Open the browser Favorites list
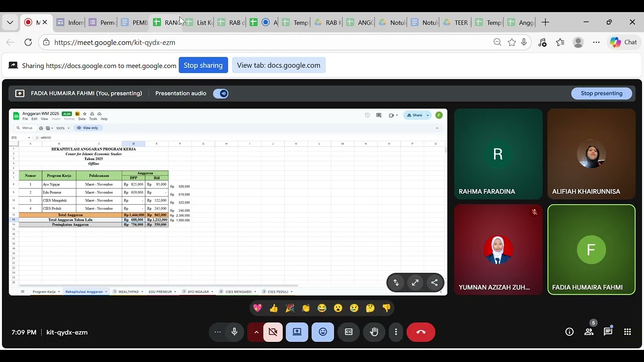 pos(560,42)
